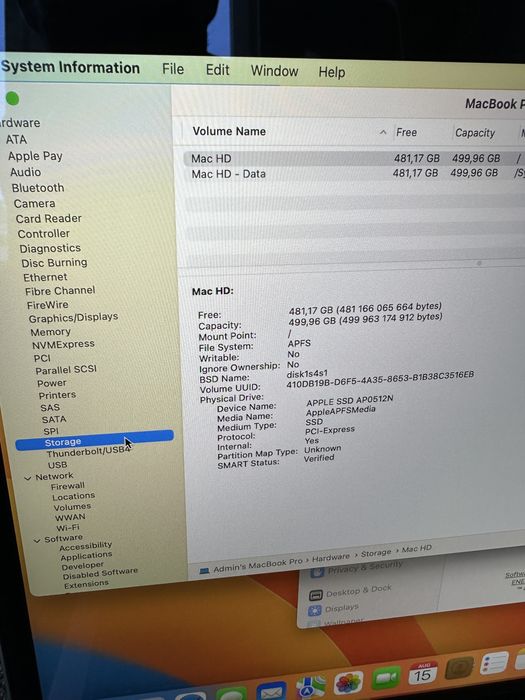Open the Contacts app in the Dock
The width and height of the screenshot is (525, 700).
pyautogui.click(x=458, y=669)
